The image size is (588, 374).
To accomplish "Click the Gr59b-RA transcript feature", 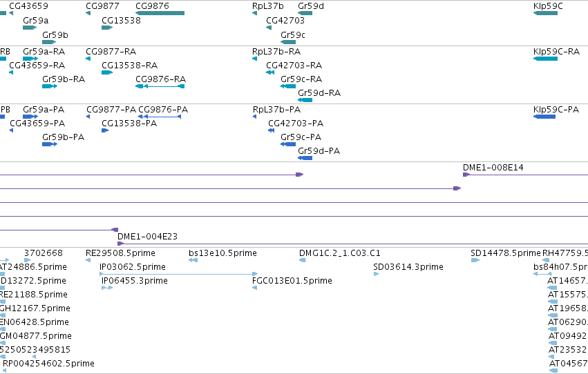I will pyautogui.click(x=50, y=86).
